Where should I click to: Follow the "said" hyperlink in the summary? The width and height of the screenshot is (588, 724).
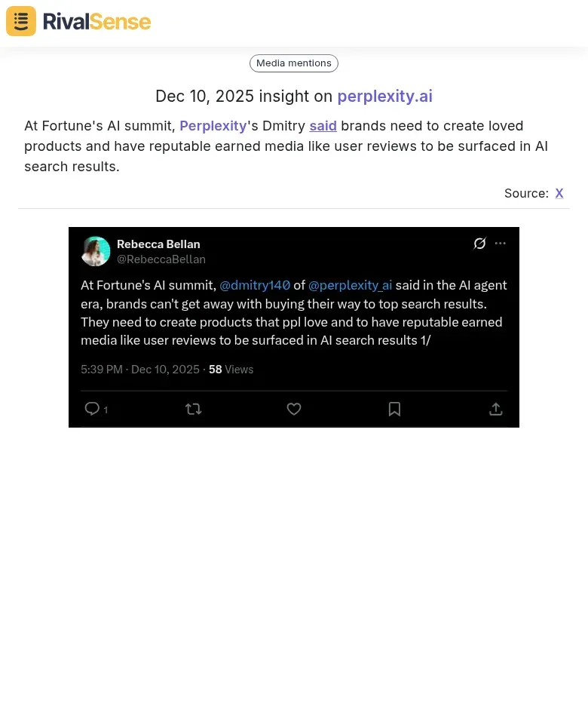[x=323, y=126]
